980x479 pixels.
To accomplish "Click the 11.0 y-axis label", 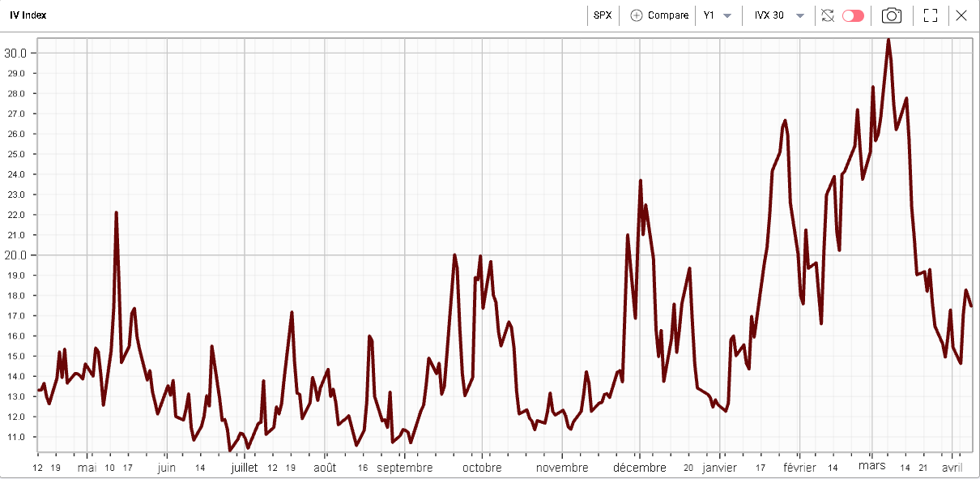I will 16,437.
